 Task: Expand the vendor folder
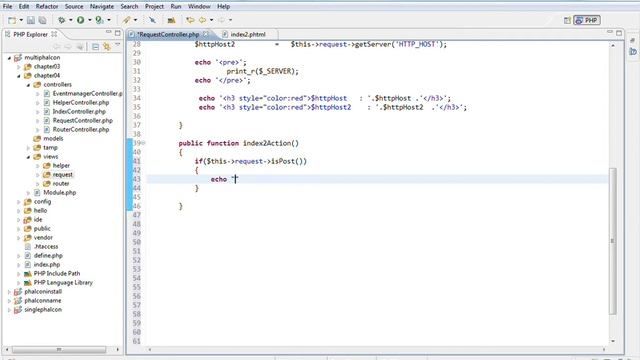[18, 238]
